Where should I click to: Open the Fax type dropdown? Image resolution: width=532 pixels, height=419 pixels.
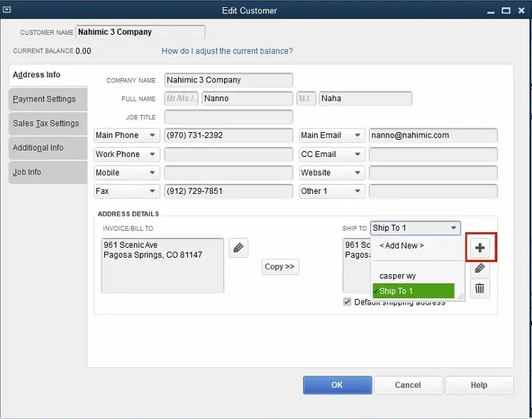[126, 191]
